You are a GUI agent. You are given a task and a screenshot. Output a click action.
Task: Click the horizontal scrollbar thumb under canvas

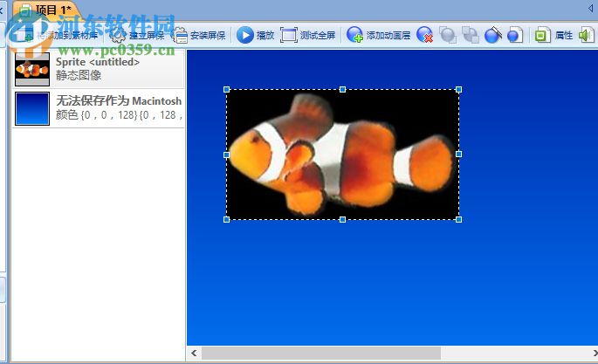pyautogui.click(x=321, y=353)
